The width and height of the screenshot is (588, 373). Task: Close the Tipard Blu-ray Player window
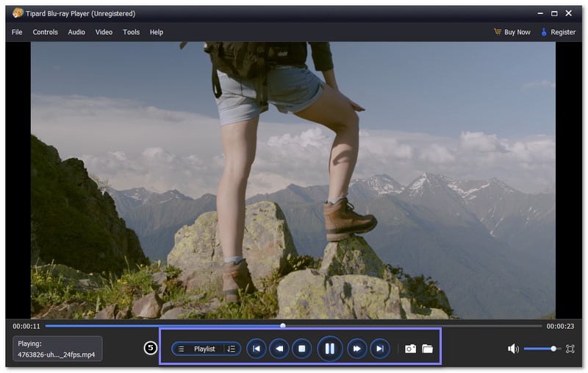point(568,13)
